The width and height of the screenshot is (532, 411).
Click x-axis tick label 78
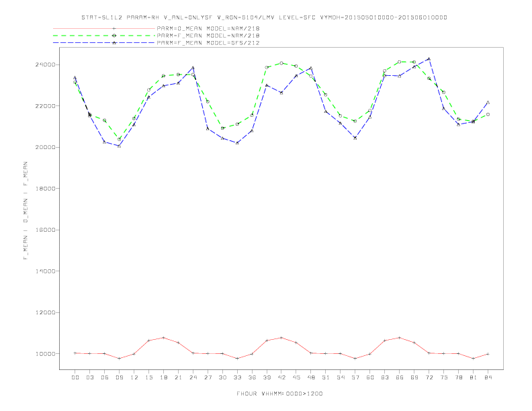tap(458, 377)
